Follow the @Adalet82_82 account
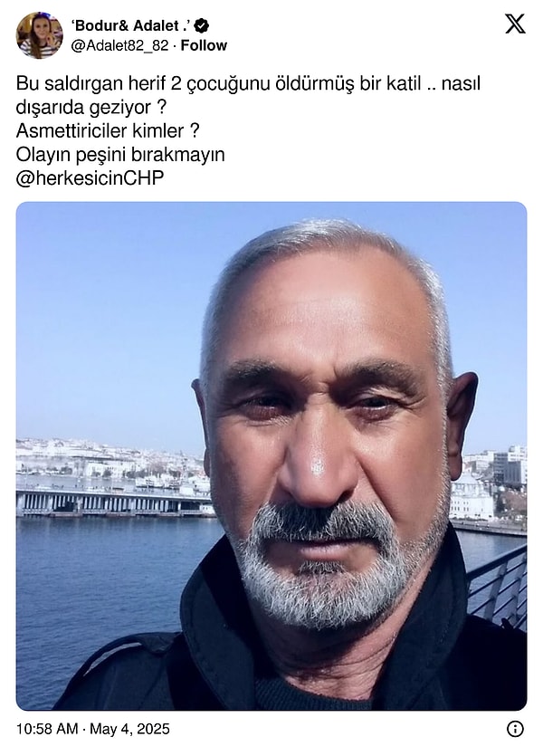The height and width of the screenshot is (756, 543). (x=204, y=45)
